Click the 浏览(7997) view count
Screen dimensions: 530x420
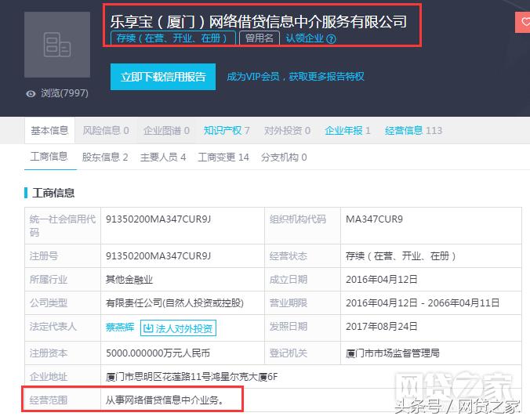point(64,93)
